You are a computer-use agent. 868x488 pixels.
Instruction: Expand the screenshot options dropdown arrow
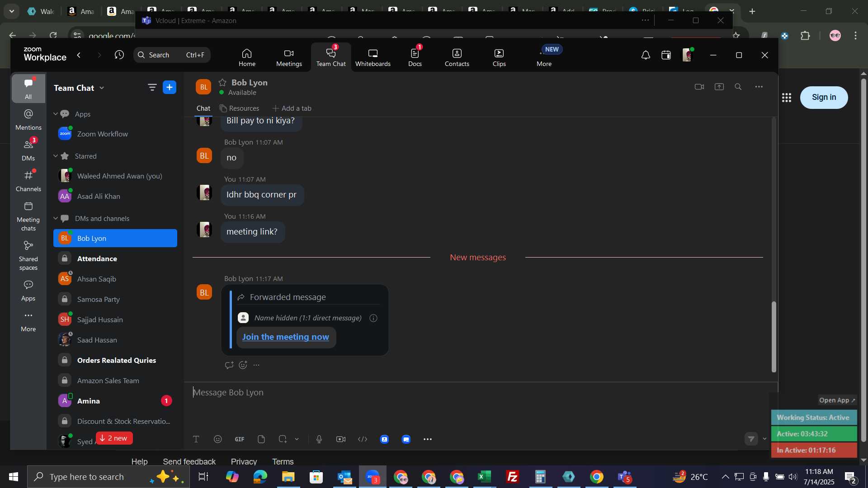click(297, 439)
